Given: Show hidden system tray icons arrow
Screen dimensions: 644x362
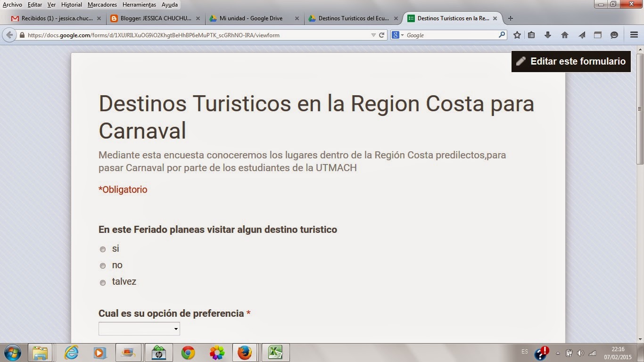Looking at the screenshot, I should coord(558,353).
